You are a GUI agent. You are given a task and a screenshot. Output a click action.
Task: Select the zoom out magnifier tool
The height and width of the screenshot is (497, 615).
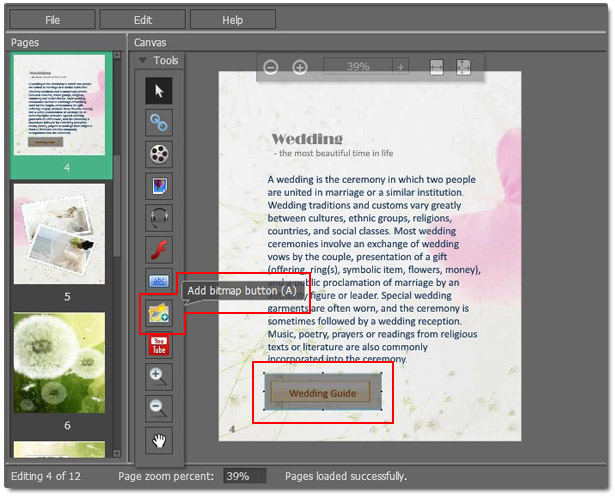(159, 408)
